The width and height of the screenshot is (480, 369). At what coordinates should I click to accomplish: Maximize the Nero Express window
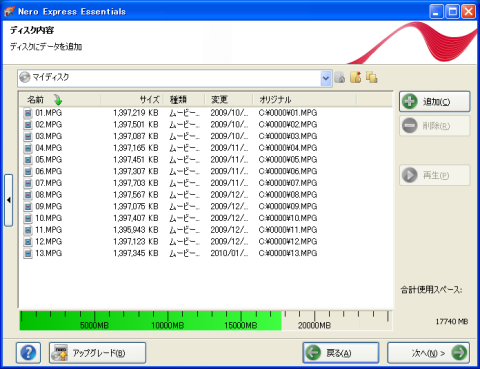coord(453,12)
